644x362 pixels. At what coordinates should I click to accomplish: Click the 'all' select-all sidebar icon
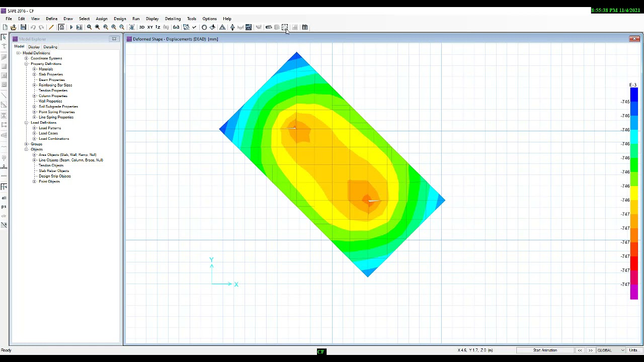(x=4, y=198)
